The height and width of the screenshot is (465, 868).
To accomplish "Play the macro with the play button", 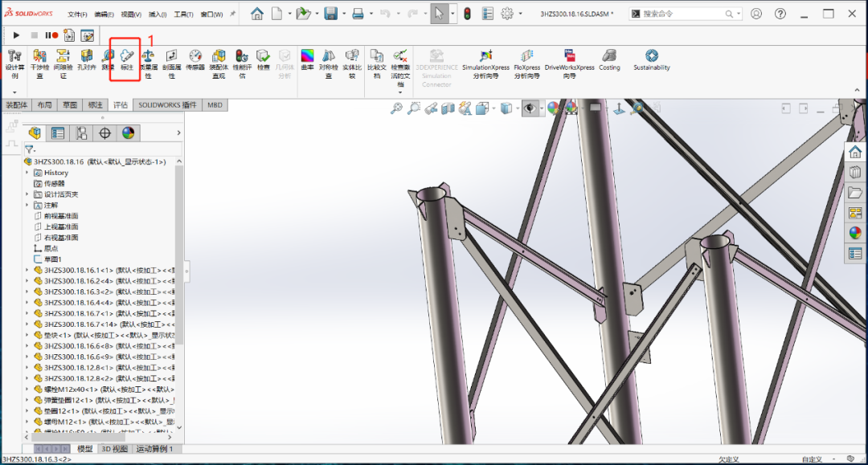I will click(17, 35).
